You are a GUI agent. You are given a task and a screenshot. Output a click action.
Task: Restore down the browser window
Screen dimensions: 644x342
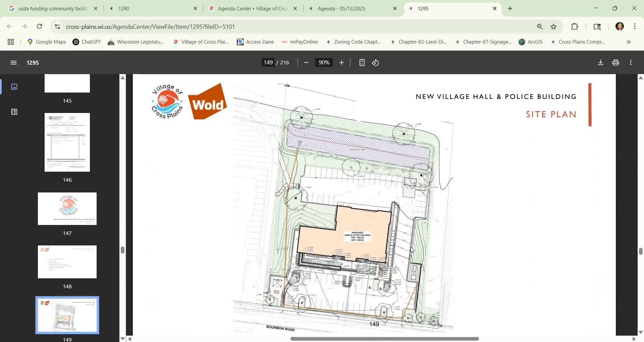coord(615,8)
